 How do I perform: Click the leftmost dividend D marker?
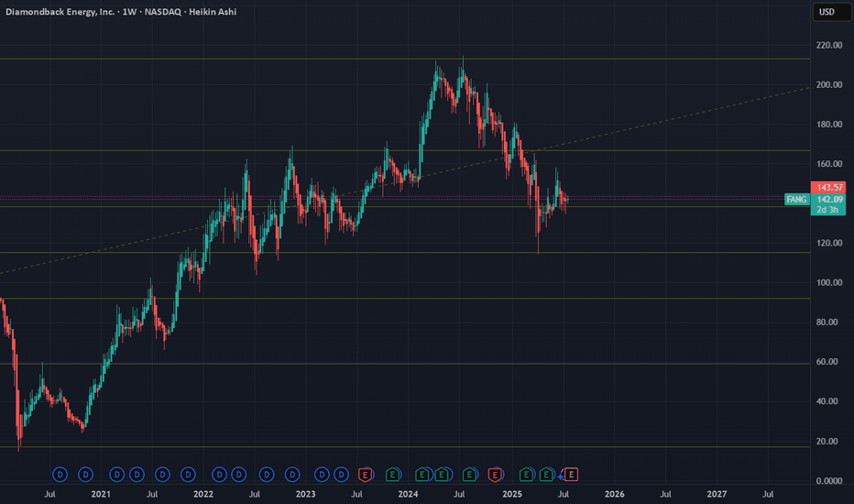pyautogui.click(x=60, y=474)
